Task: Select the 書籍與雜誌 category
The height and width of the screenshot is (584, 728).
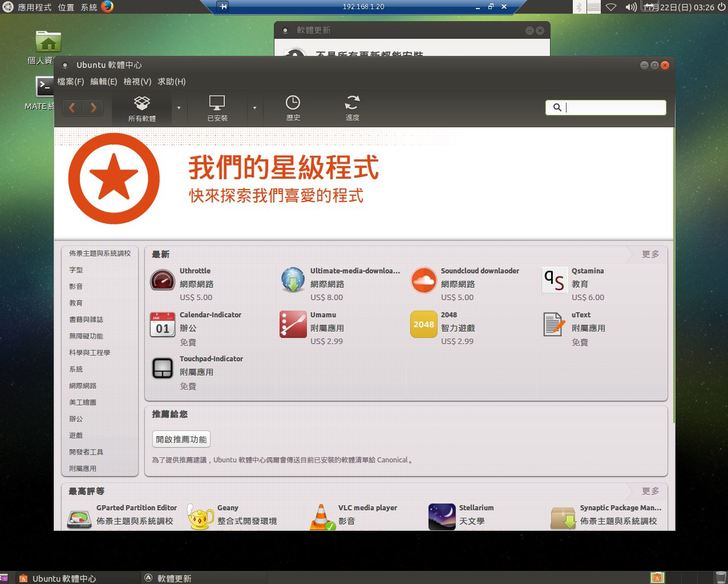Action: point(86,319)
